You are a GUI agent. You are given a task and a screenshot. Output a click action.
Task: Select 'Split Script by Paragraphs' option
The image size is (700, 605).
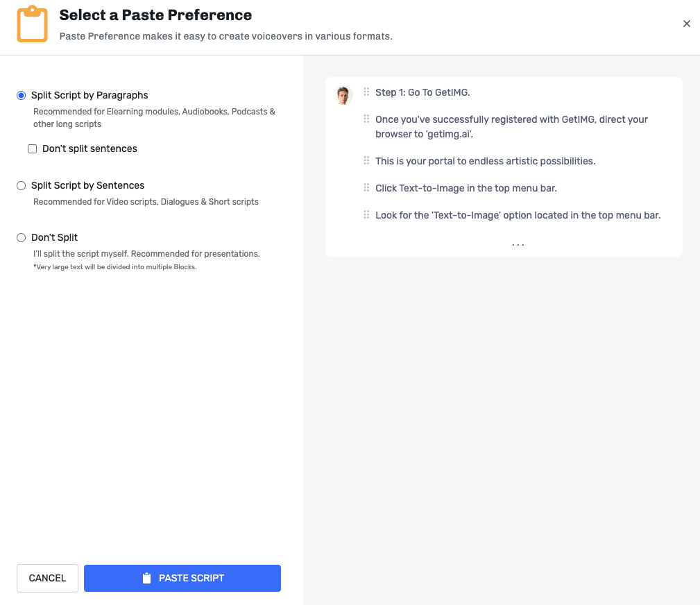click(x=22, y=96)
